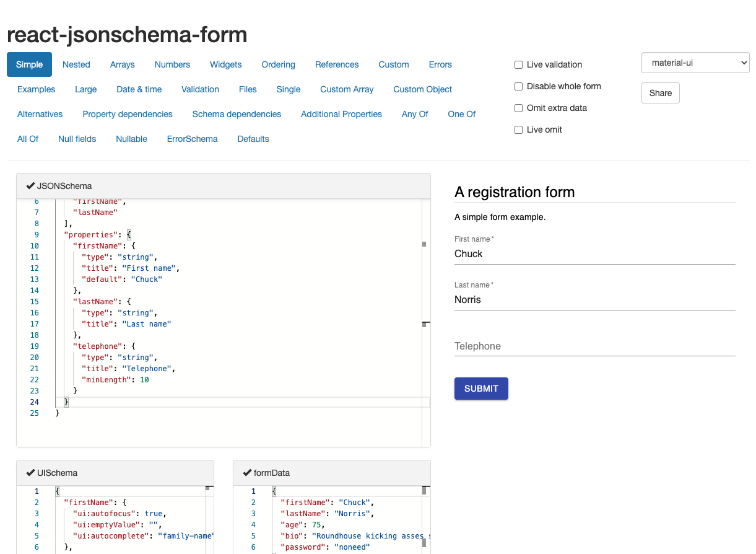Select the Custom tab
The height and width of the screenshot is (554, 756).
(x=394, y=64)
